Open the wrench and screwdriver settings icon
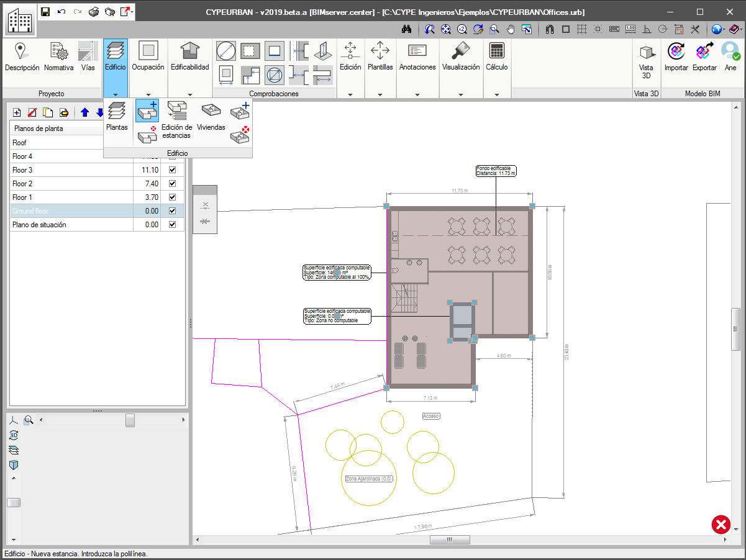The height and width of the screenshot is (560, 746). (694, 29)
